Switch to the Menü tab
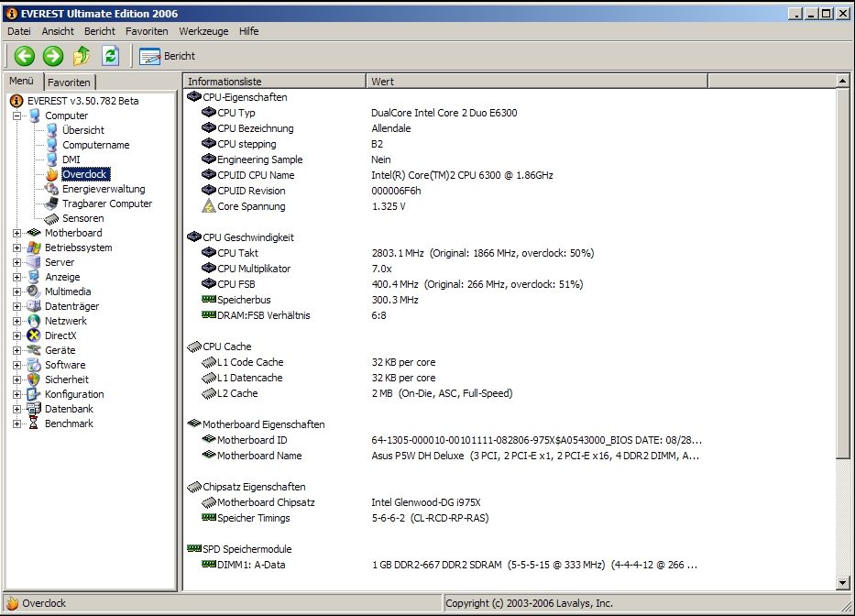 tap(22, 81)
